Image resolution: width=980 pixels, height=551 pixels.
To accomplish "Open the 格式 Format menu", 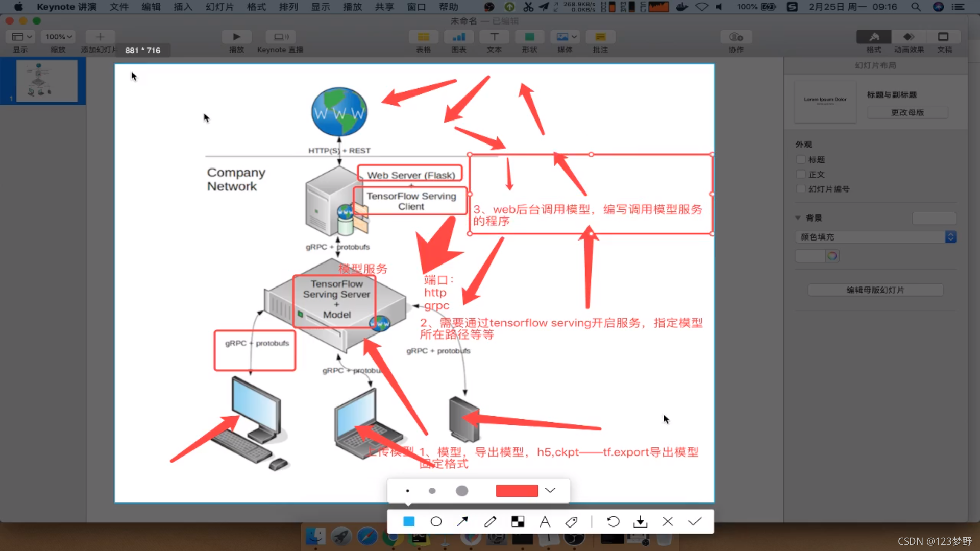I will [x=256, y=7].
